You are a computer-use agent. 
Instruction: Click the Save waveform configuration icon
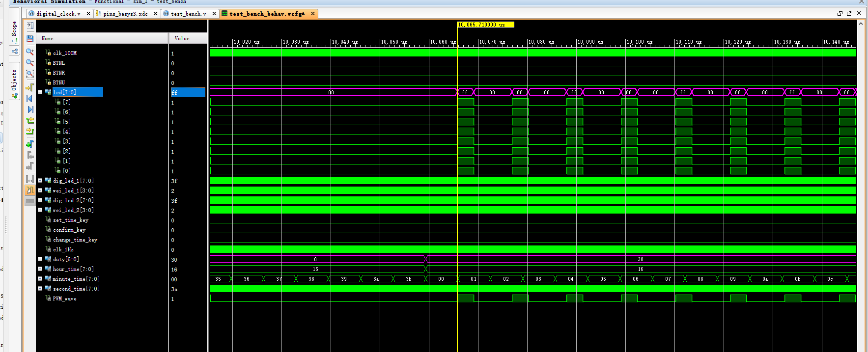tap(30, 39)
